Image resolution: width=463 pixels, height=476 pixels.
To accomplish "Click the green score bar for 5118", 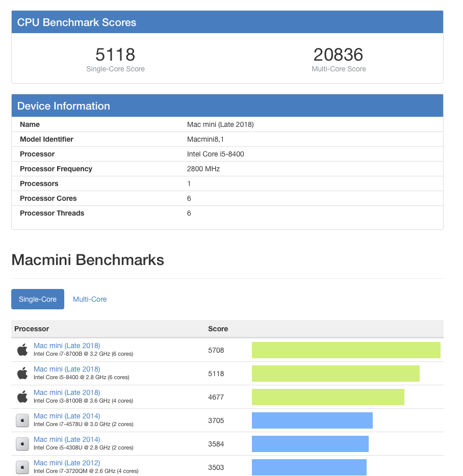I will click(x=336, y=374).
